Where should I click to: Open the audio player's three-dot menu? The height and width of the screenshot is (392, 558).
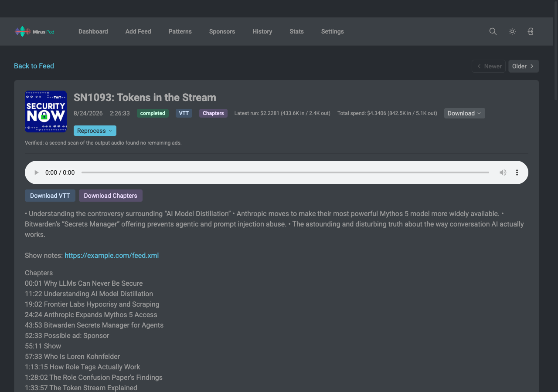(x=517, y=172)
